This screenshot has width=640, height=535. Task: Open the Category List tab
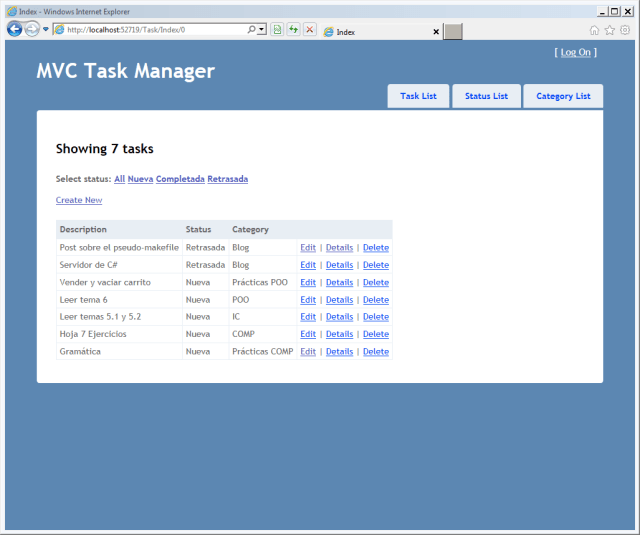tap(563, 96)
